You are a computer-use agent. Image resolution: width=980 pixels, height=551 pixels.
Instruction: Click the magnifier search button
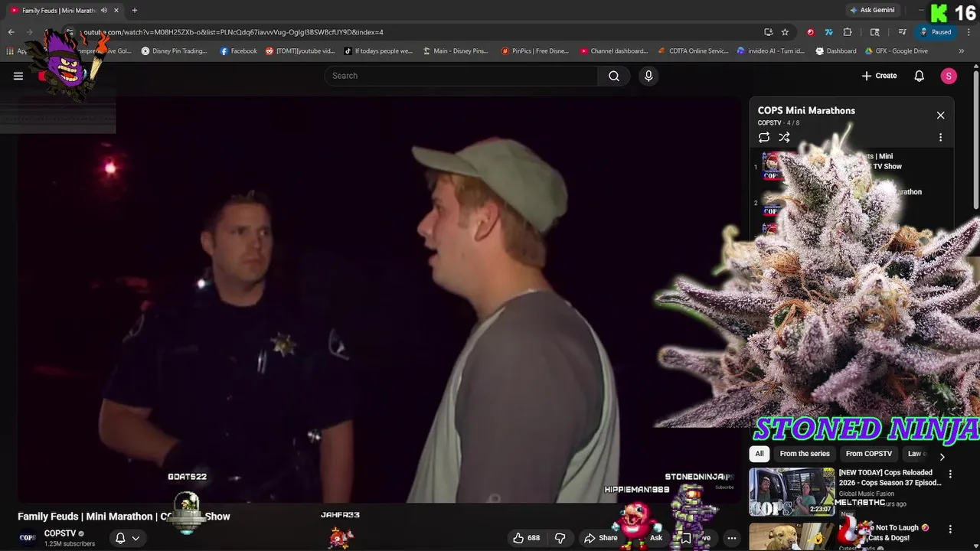(x=614, y=76)
